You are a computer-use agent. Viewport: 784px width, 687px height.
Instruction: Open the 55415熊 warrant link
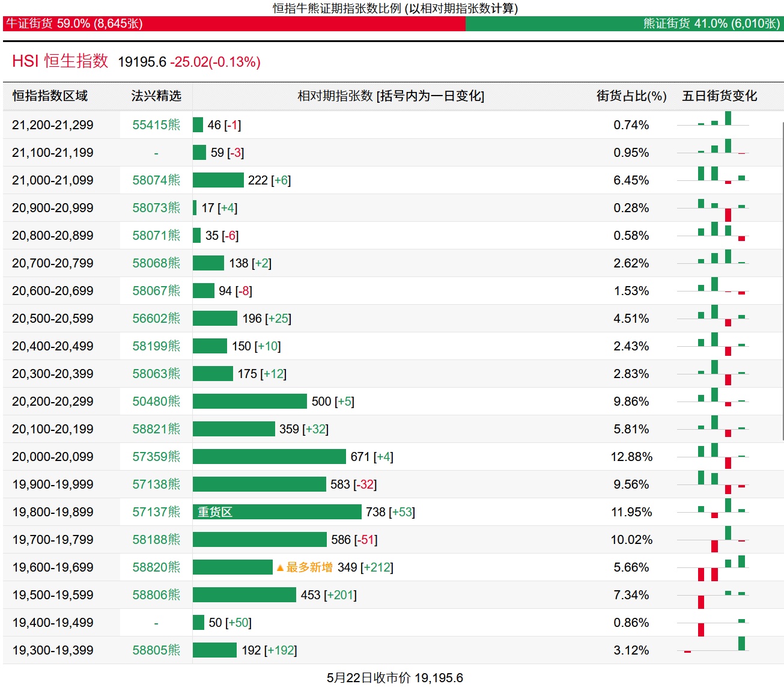156,125
